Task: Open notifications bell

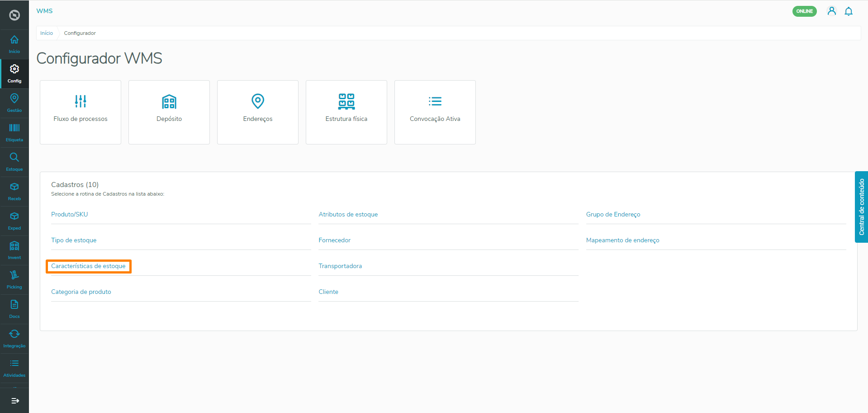Action: pyautogui.click(x=849, y=11)
